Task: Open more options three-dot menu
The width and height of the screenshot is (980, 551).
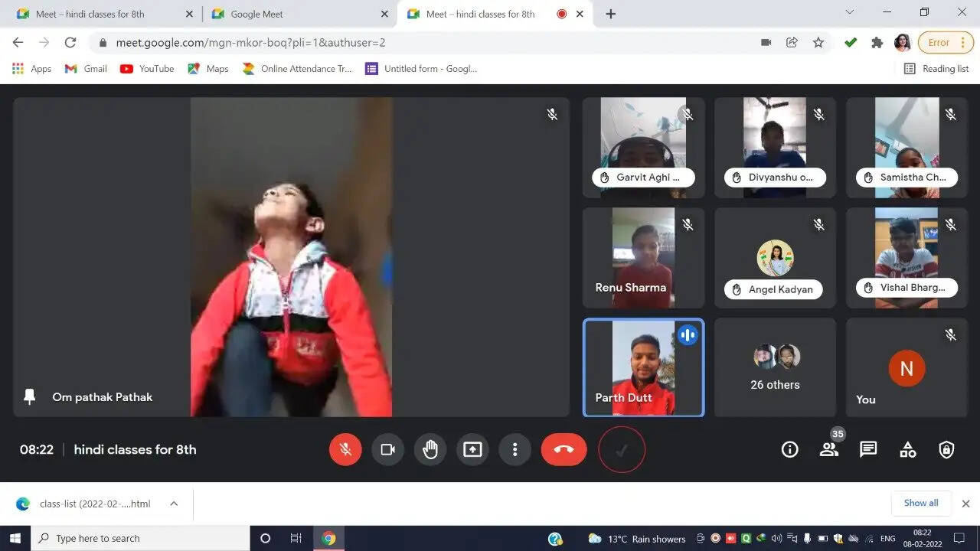Action: [515, 449]
